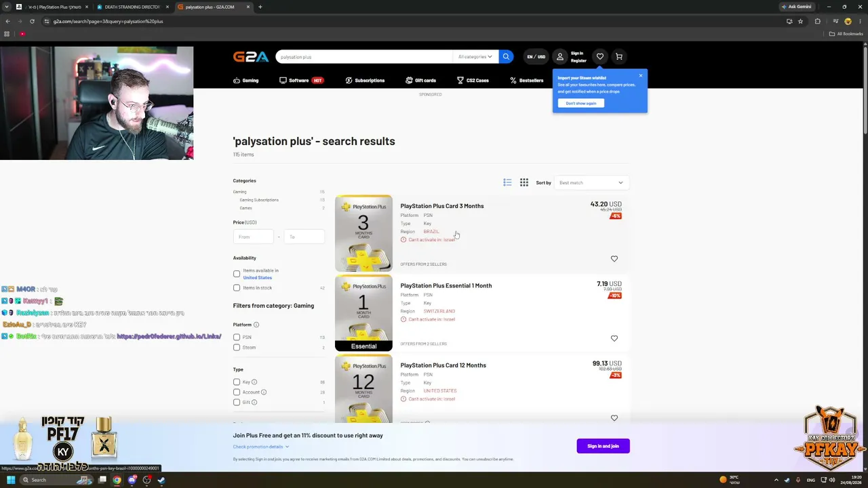Open the new tab plus button

260,7
